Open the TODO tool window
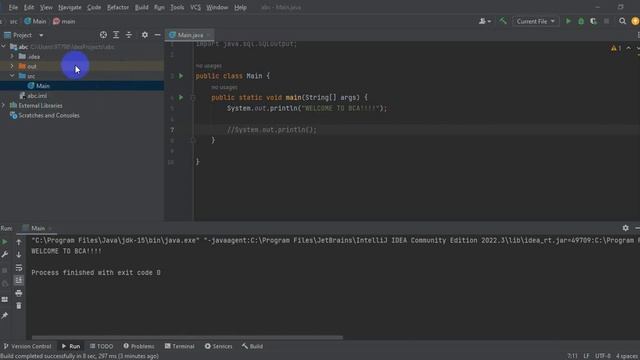The image size is (640, 360). (101, 346)
